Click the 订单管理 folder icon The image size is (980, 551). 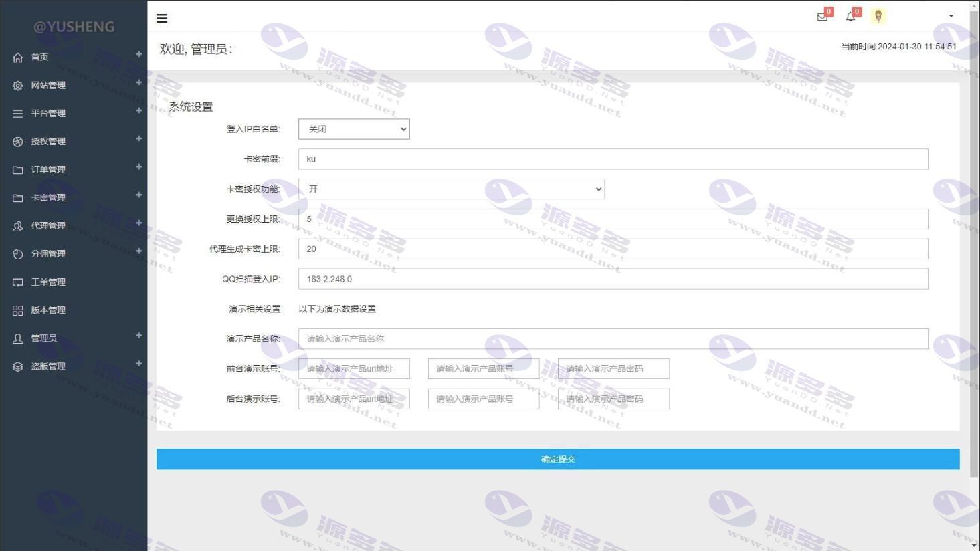[x=18, y=170]
